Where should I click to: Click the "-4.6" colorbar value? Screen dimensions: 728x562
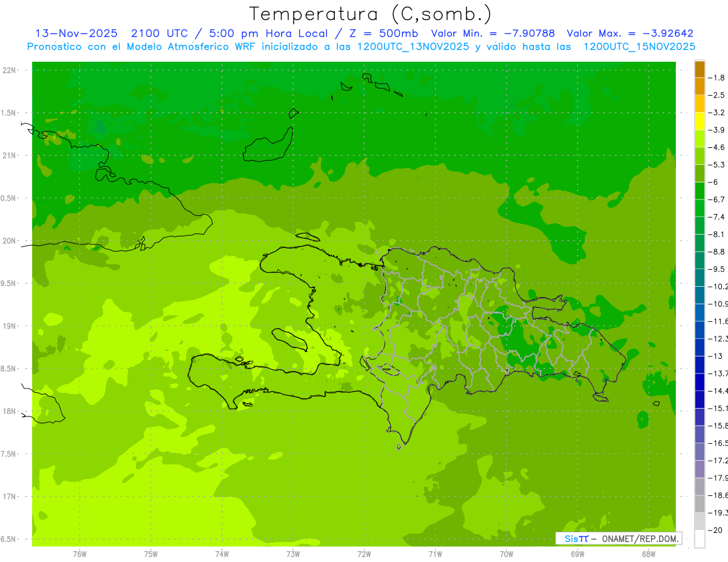coord(716,147)
